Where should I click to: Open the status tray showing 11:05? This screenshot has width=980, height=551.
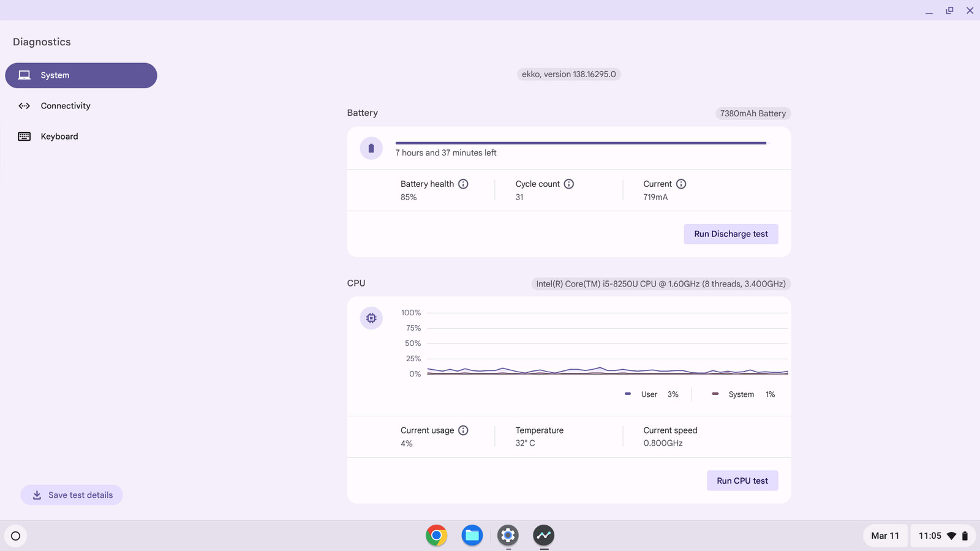[943, 536]
